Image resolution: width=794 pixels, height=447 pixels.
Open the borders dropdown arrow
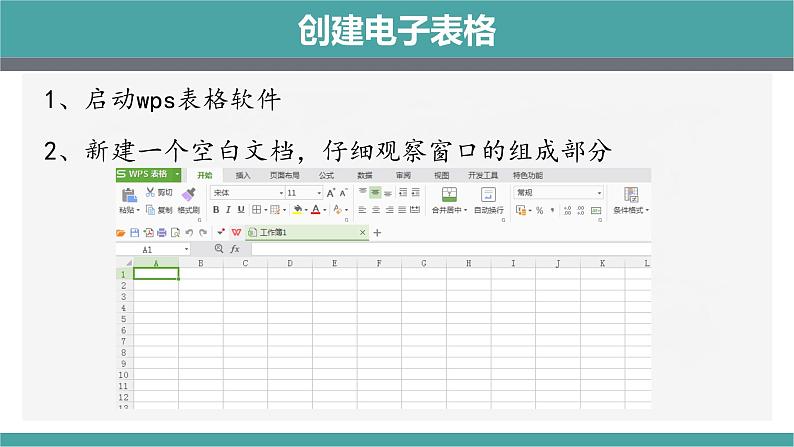265,210
